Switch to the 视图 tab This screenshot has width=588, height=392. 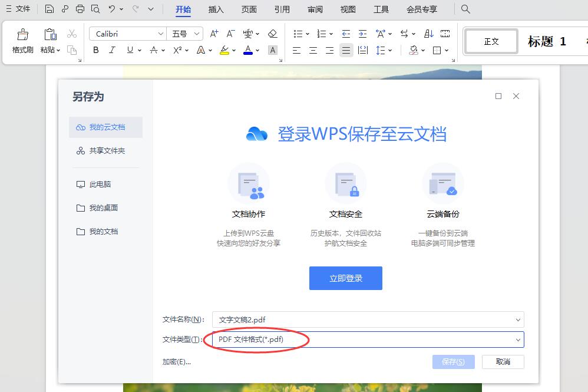[x=348, y=9]
